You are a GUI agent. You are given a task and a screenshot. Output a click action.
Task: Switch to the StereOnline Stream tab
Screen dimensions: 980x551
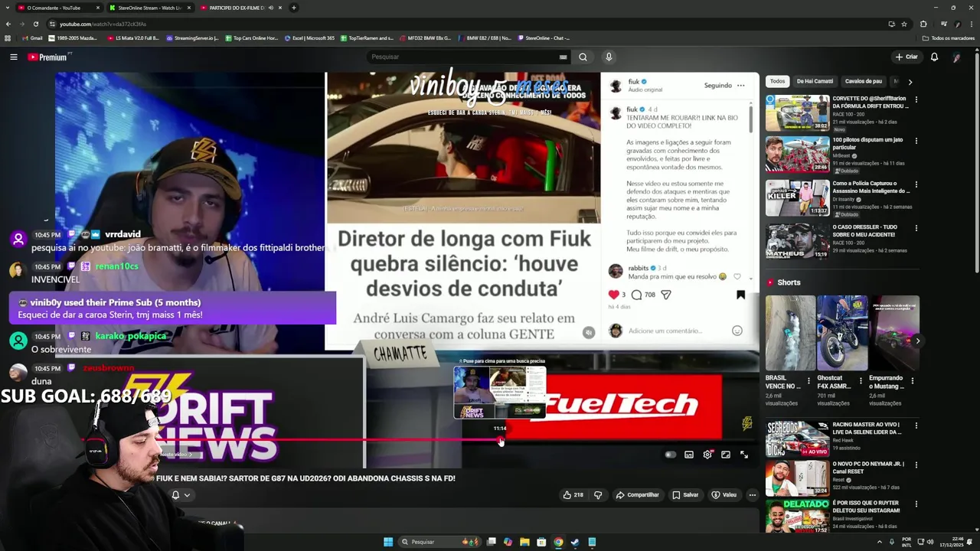[x=149, y=8]
